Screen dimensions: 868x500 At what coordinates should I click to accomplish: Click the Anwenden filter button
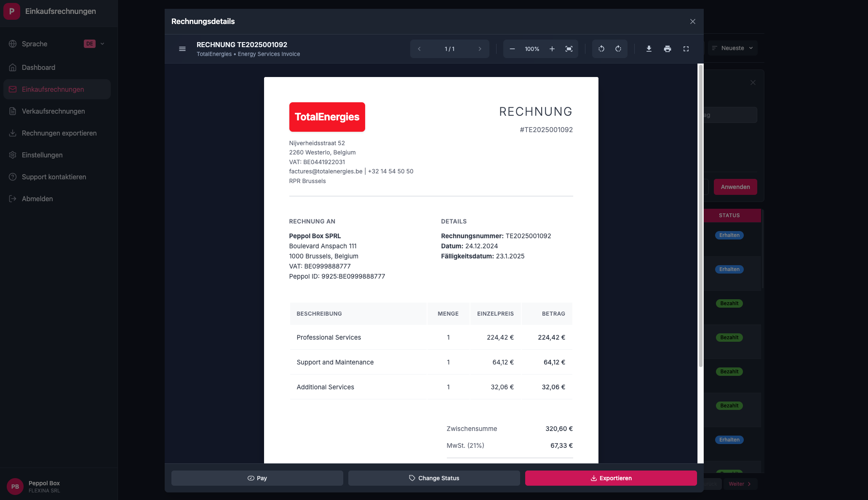coord(735,187)
